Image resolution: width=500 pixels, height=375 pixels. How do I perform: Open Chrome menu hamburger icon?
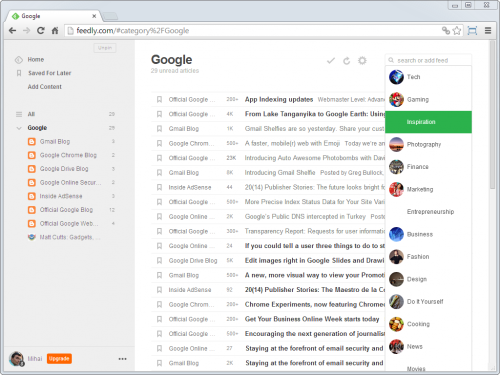point(488,31)
